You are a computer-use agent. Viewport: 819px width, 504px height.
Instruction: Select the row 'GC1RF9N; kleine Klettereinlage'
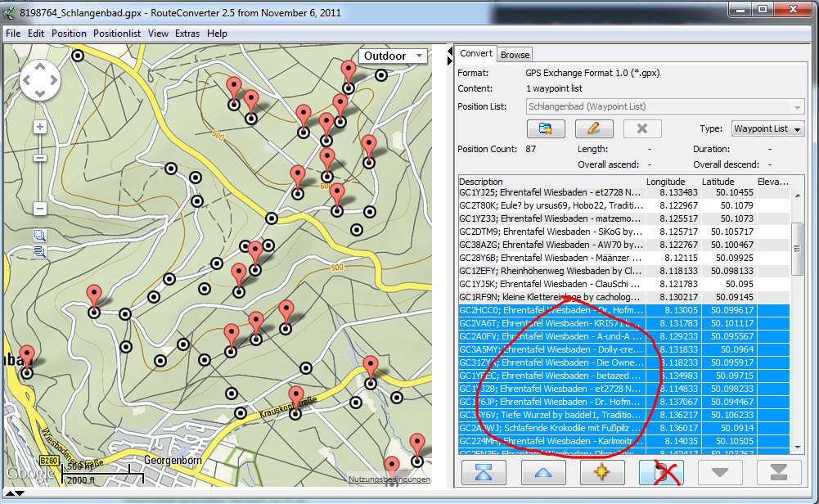click(x=624, y=297)
